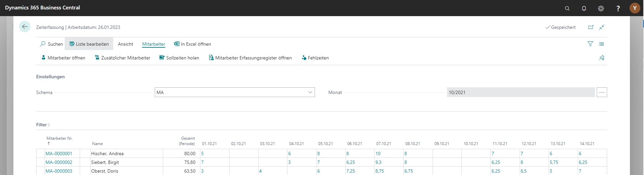
Task: Open the settings gear
Action: click(x=601, y=8)
